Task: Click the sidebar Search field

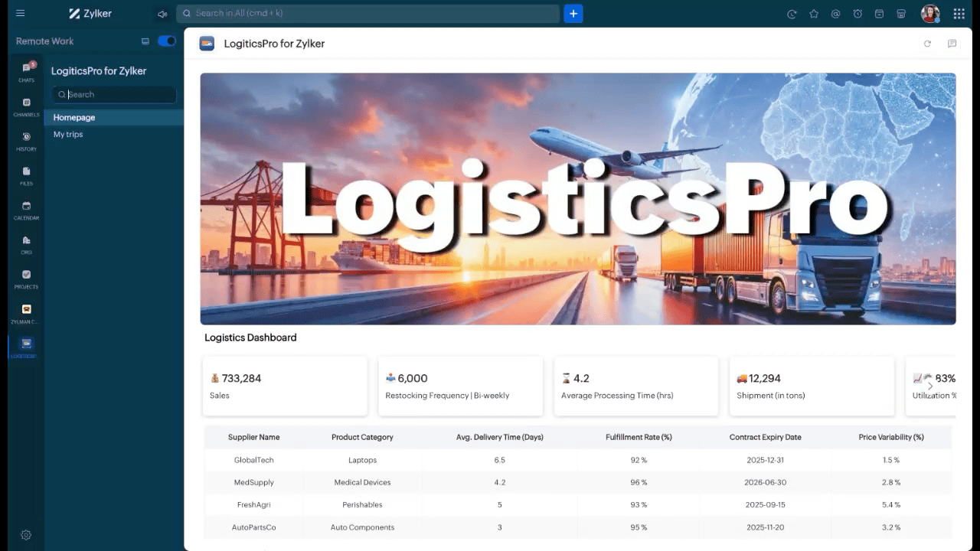Action: click(115, 94)
